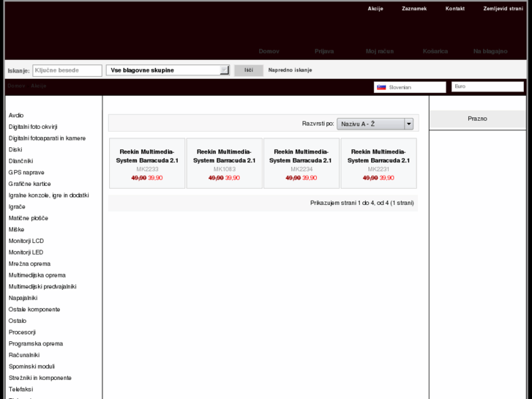Select the Ostalo category
Image resolution: width=532 pixels, height=399 pixels.
point(18,321)
